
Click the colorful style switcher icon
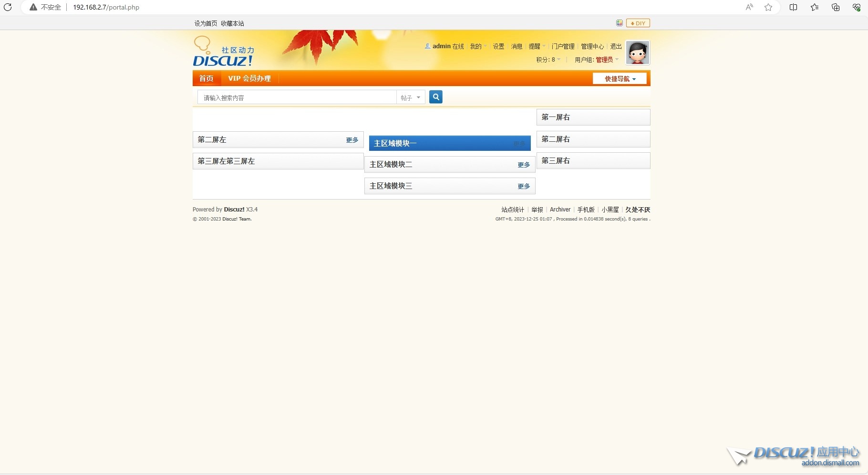620,23
